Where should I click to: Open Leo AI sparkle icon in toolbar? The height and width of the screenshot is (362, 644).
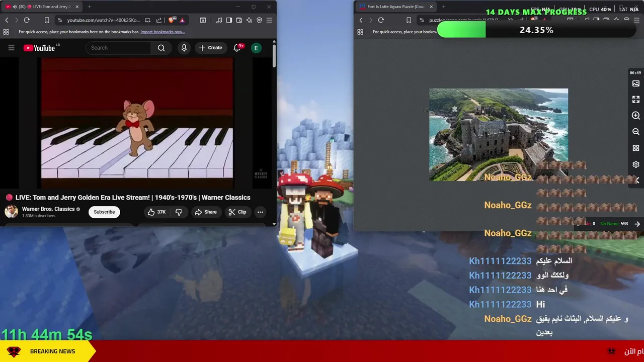click(x=249, y=20)
